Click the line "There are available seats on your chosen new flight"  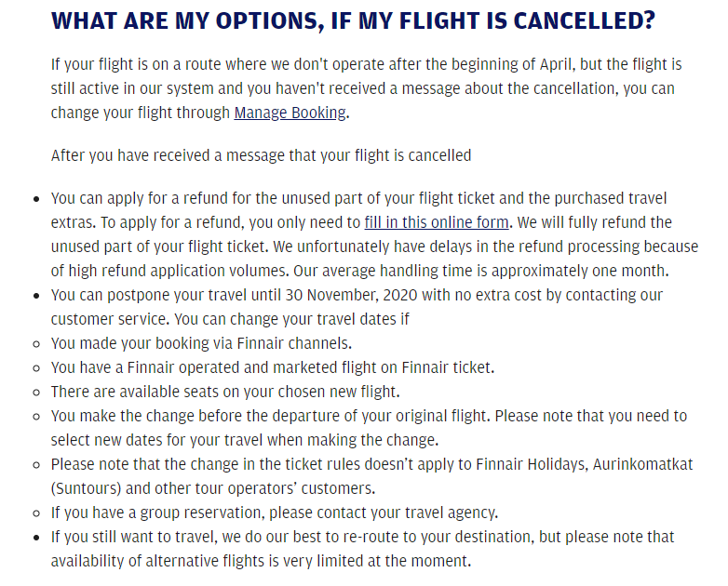[x=225, y=392]
